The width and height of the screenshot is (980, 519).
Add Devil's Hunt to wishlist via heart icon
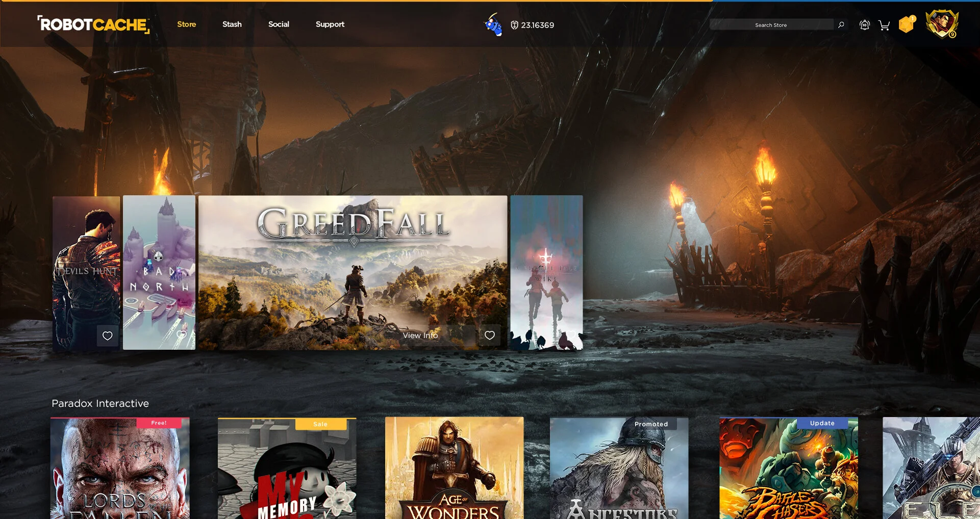point(108,335)
